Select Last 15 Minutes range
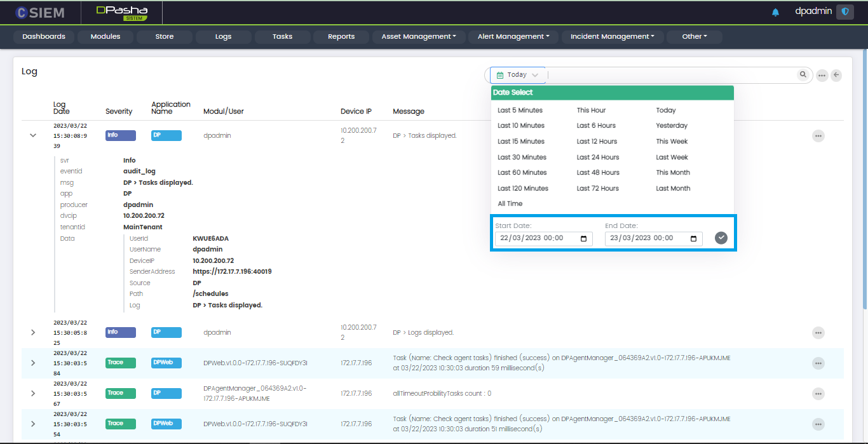 coord(521,142)
